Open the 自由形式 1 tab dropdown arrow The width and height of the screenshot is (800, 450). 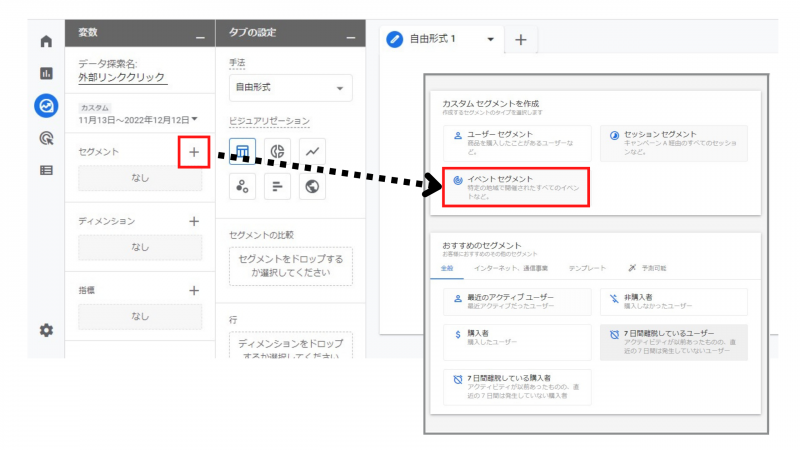pos(490,39)
